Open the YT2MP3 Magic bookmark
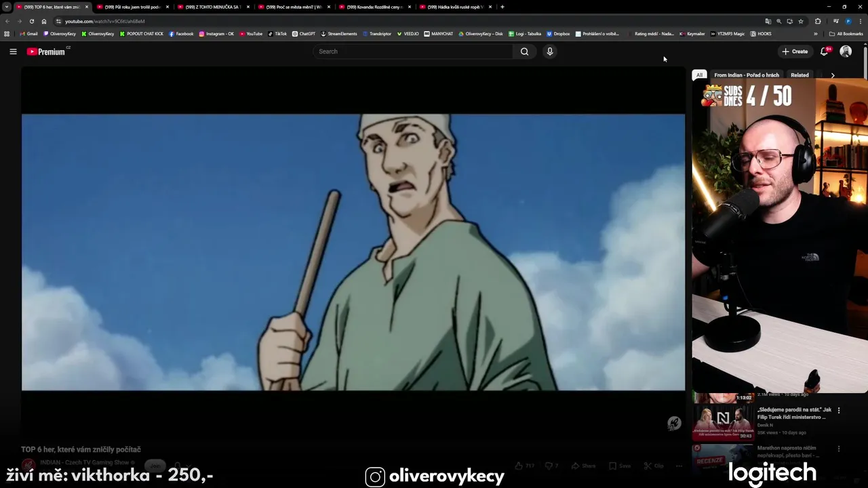This screenshot has width=868, height=488. coord(728,34)
